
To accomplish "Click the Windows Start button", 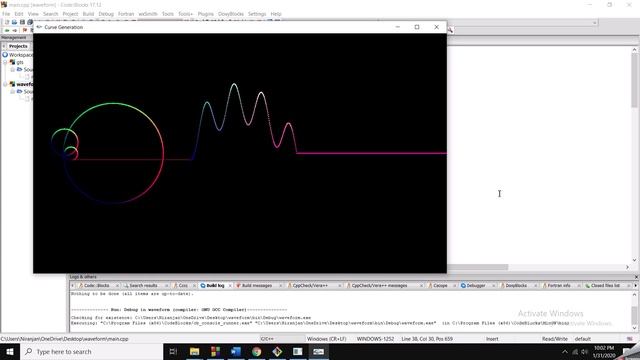I will pos(10,351).
